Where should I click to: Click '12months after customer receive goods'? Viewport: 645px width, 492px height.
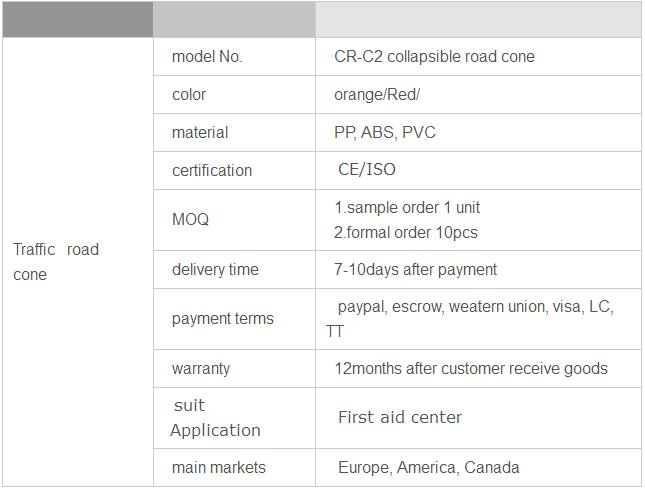[471, 368]
